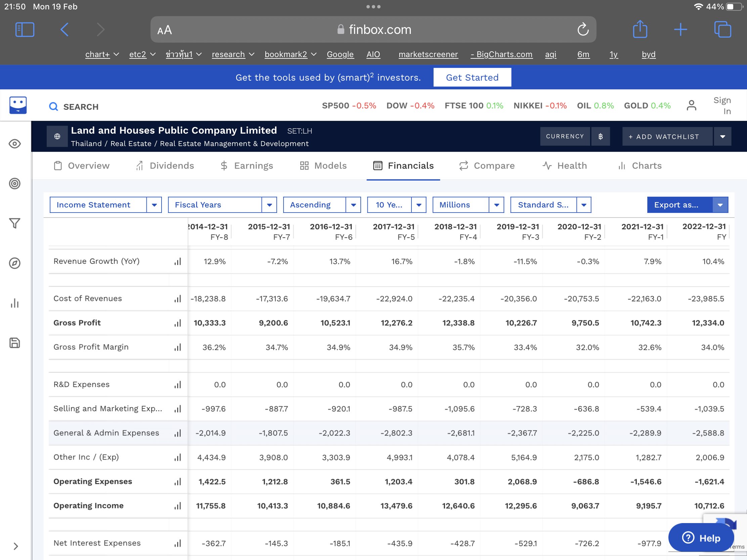
Task: Open Fiscal Years period dropdown
Action: click(222, 205)
